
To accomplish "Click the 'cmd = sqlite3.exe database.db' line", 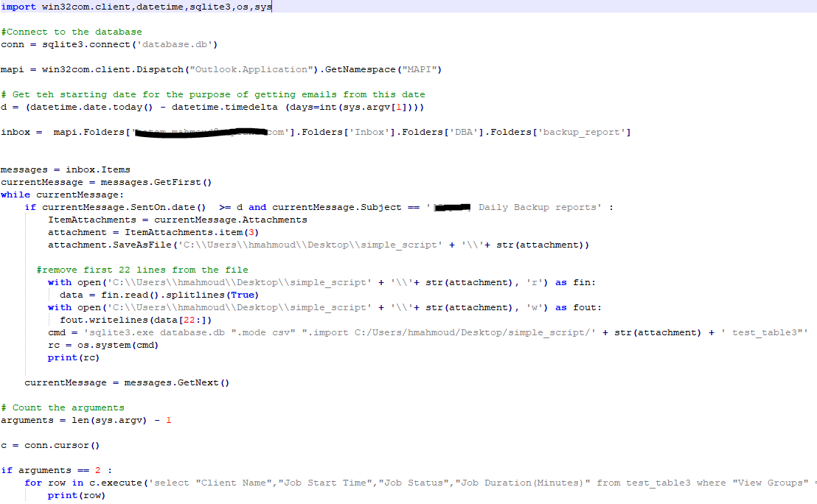I will (428, 332).
